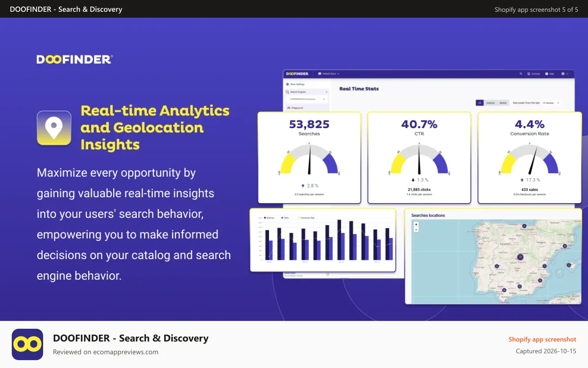This screenshot has width=588, height=368.
Task: Zoom out on the map with minus
Action: [x=416, y=230]
